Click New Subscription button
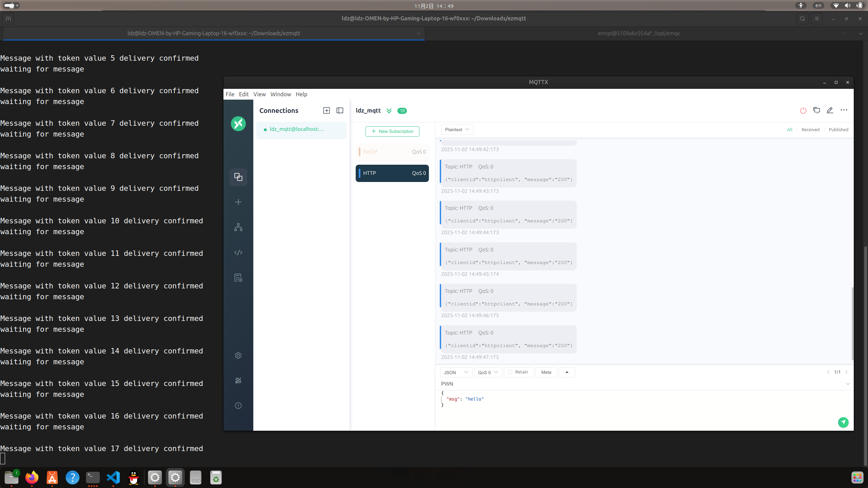868x488 pixels. point(392,131)
